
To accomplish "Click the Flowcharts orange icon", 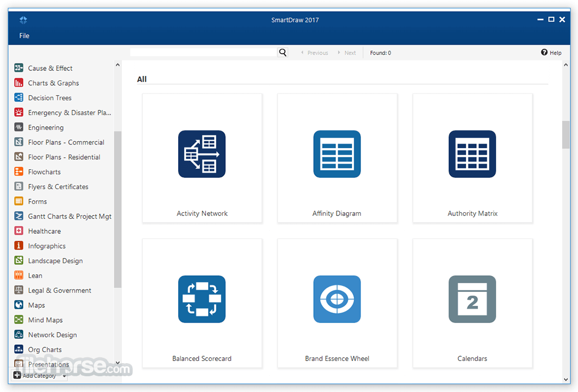I will [x=19, y=171].
